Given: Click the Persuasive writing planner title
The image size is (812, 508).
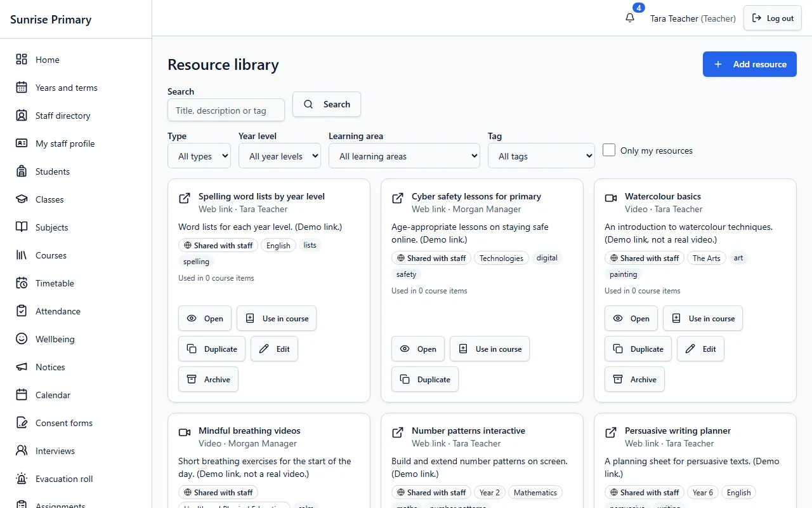Looking at the screenshot, I should tap(678, 431).
